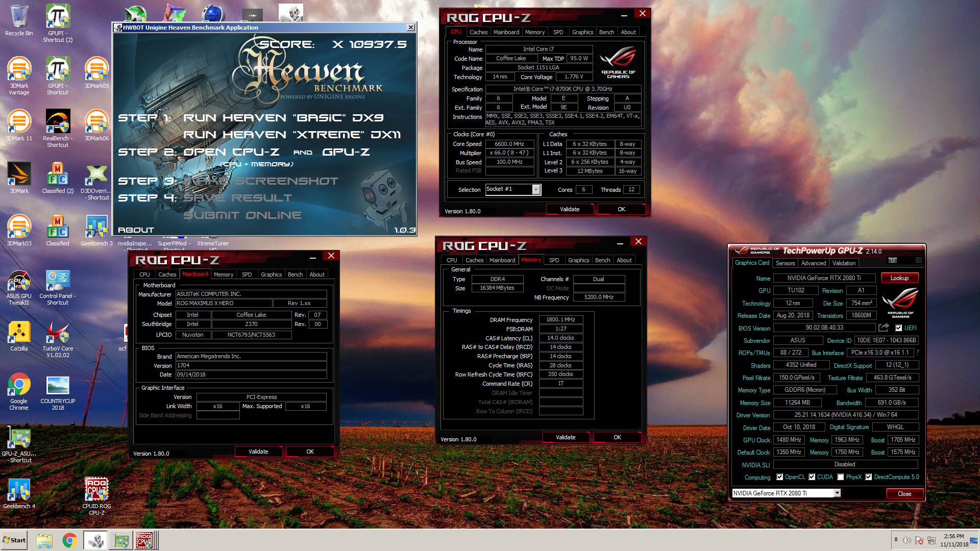Viewport: 980px width, 551px height.
Task: Open TurboV Core V1.02.02 icon
Action: coord(58,339)
